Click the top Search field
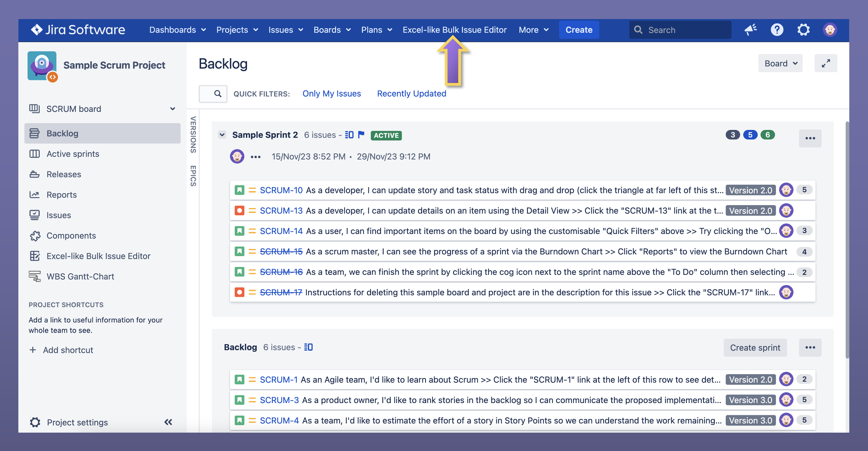This screenshot has width=868, height=451. [680, 30]
